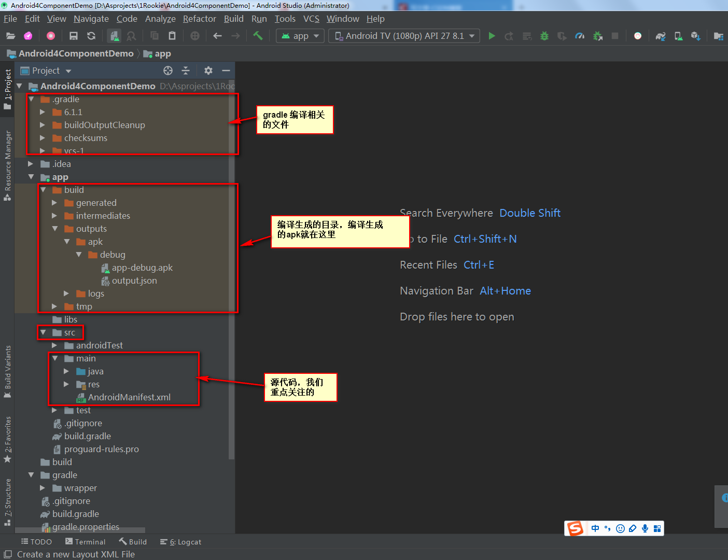This screenshot has height=560, width=728.
Task: Click the Paste clipboard toolbar icon
Action: pos(172,36)
